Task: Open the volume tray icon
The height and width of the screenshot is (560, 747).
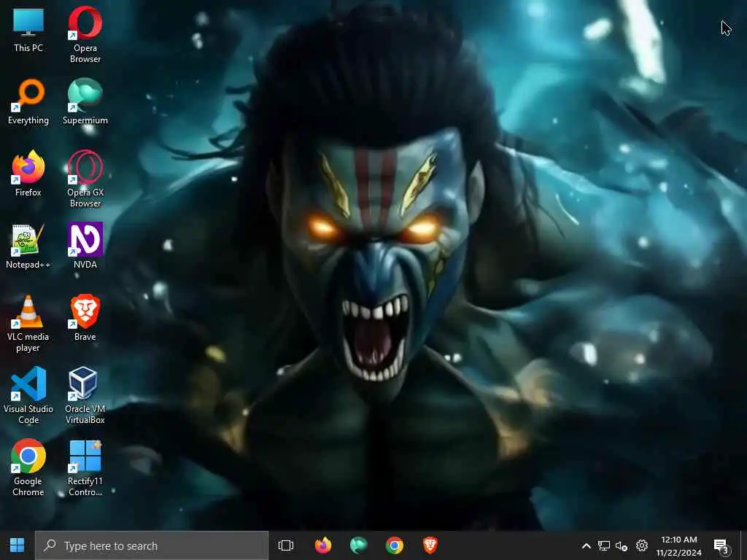Action: point(622,545)
